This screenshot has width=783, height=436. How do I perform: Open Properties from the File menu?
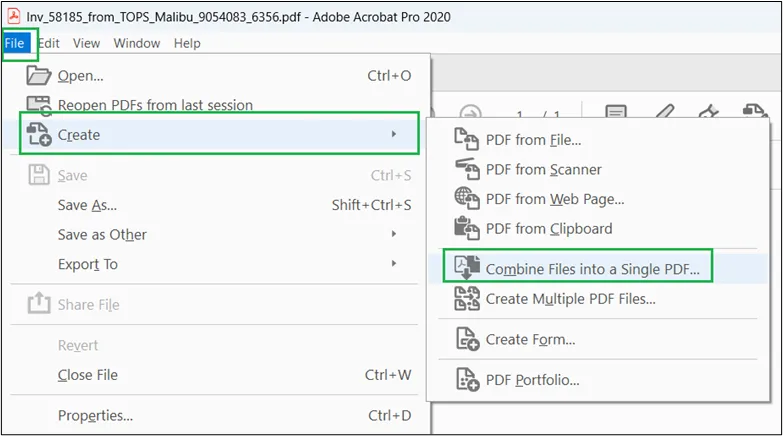point(95,415)
